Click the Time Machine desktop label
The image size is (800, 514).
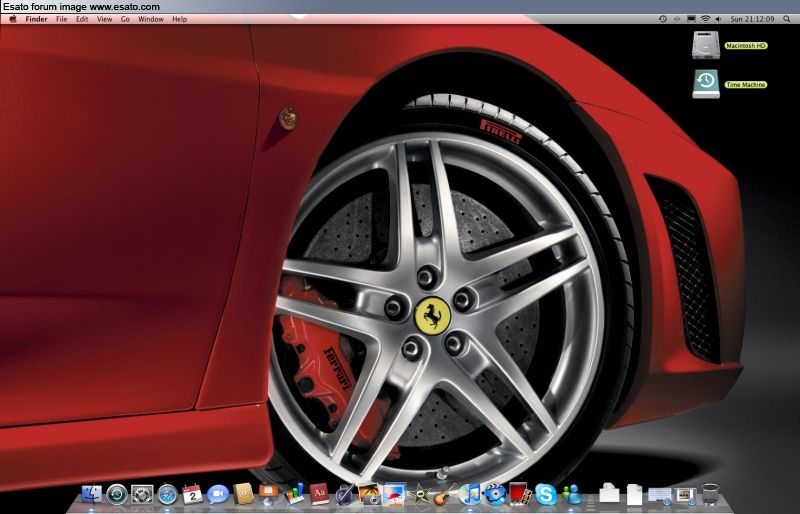pyautogui.click(x=746, y=85)
